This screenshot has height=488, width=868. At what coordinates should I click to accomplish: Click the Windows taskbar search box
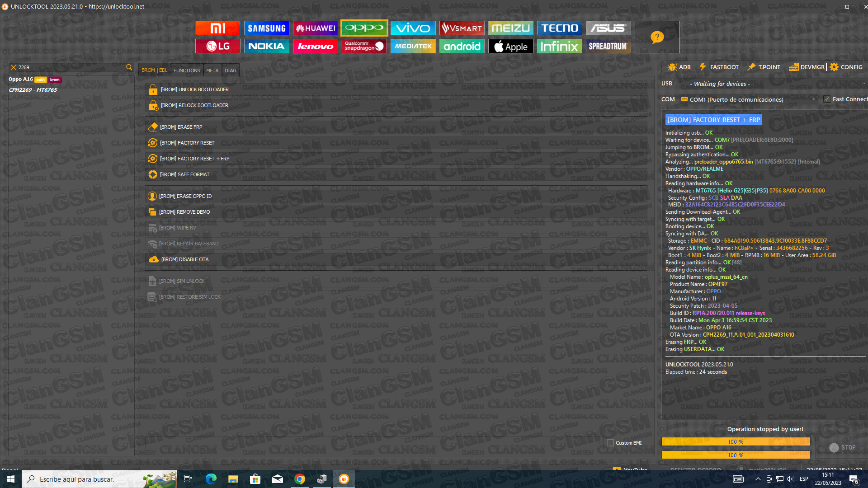(99, 479)
